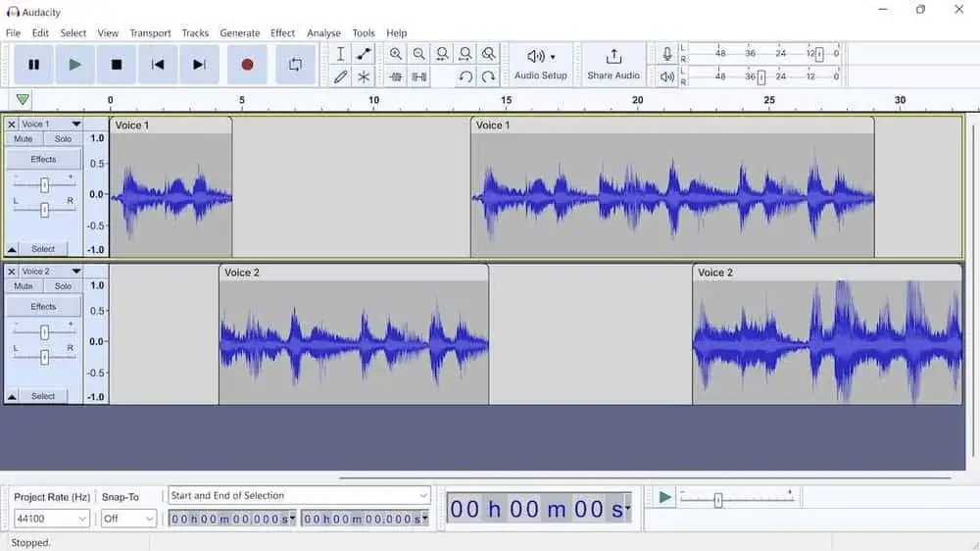The width and height of the screenshot is (980, 551).
Task: Select the Draw pencil tool
Action: coord(340,76)
